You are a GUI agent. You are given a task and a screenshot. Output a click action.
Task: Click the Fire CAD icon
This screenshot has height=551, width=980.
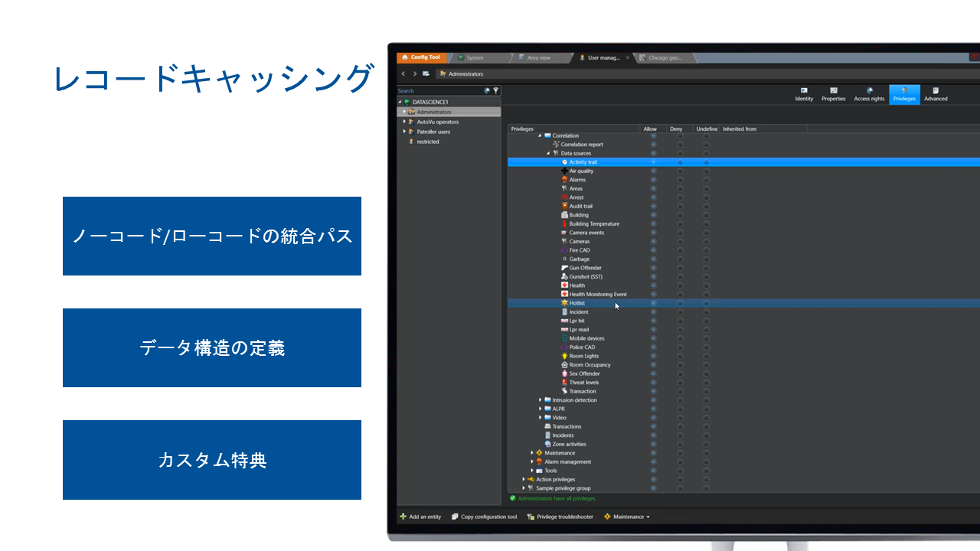(564, 250)
